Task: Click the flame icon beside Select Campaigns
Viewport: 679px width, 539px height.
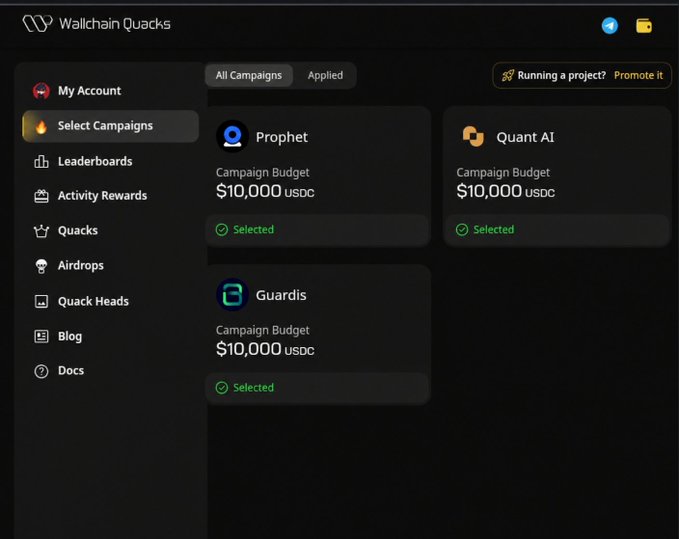Action: (x=41, y=126)
